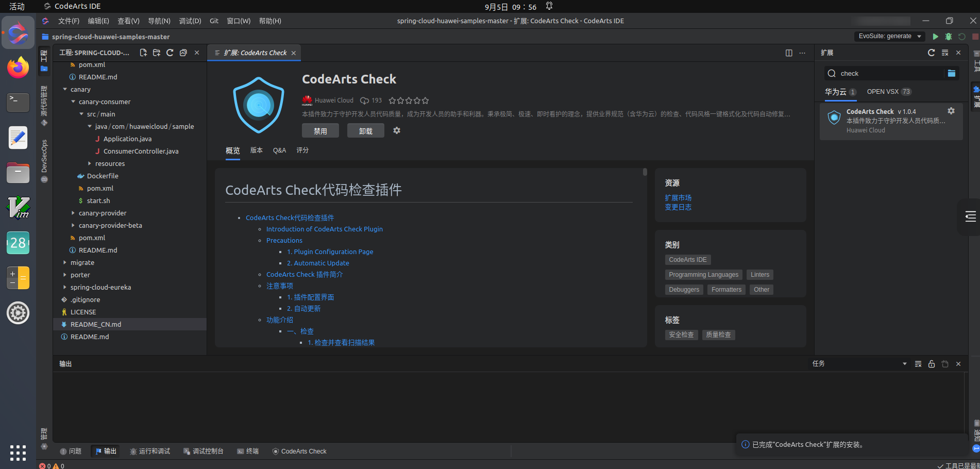Open the text editor in the dock
The height and width of the screenshot is (469, 980).
pyautogui.click(x=18, y=138)
